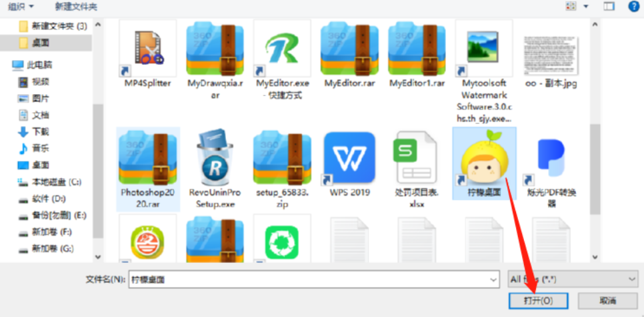644x317 pixels.
Task: Open 备份[勿删] (E:) drive
Action: point(52,216)
